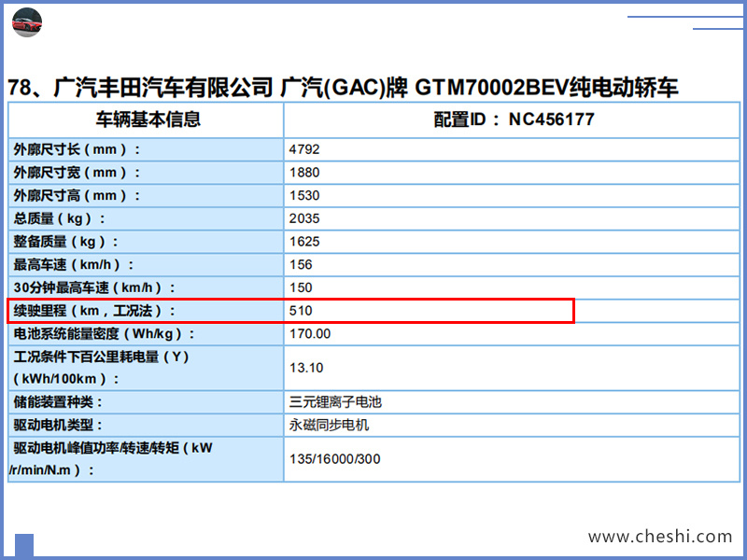
Task: Select the driving range value 510
Action: (301, 311)
